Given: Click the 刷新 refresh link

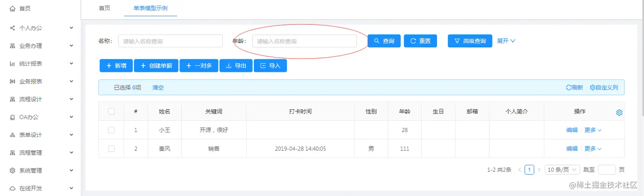Looking at the screenshot, I should pos(575,88).
